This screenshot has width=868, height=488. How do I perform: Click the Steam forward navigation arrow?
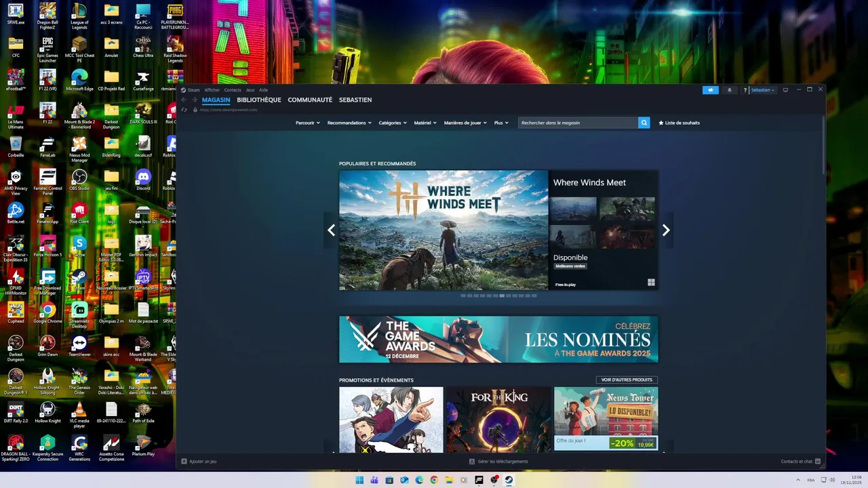(194, 100)
